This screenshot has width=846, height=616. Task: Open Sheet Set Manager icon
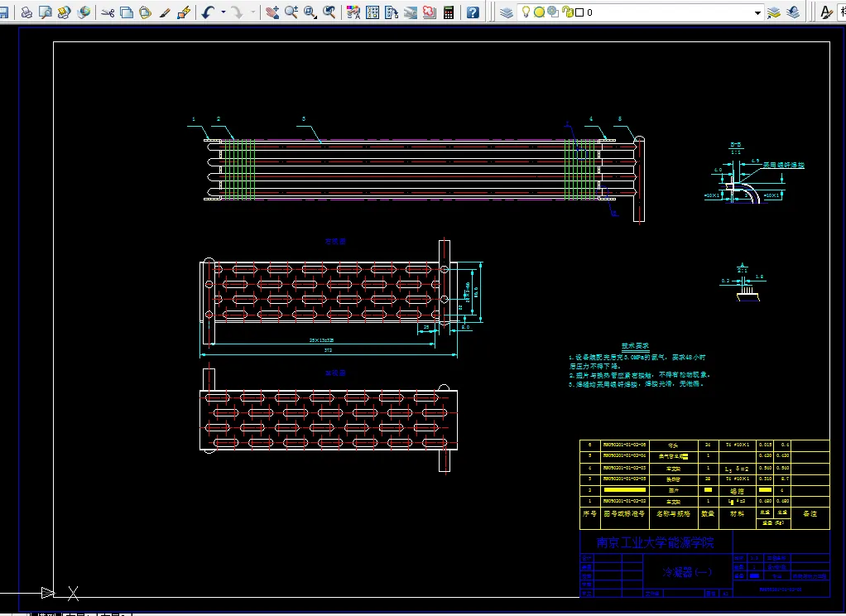pos(411,12)
